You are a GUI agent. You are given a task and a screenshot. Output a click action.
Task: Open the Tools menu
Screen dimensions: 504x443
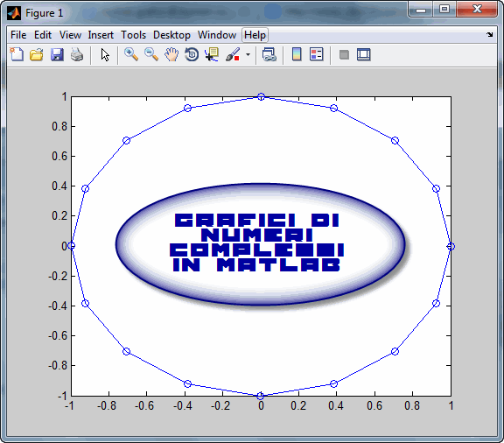coord(133,35)
